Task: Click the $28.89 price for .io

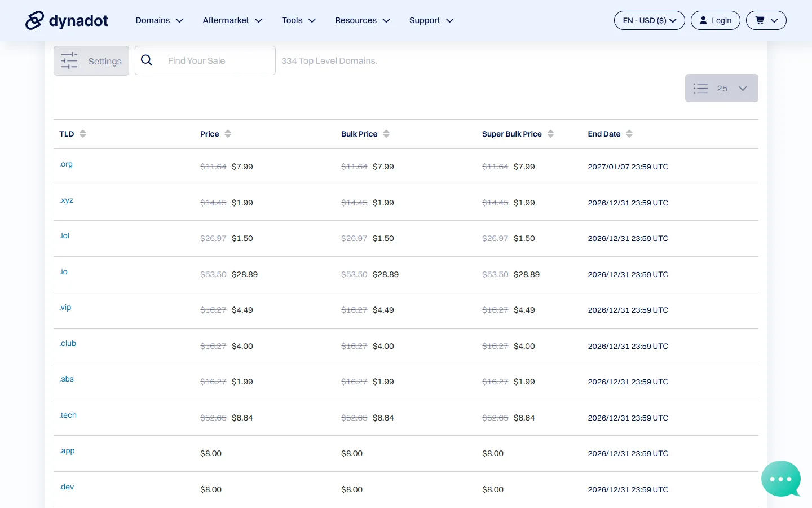Action: [245, 274]
